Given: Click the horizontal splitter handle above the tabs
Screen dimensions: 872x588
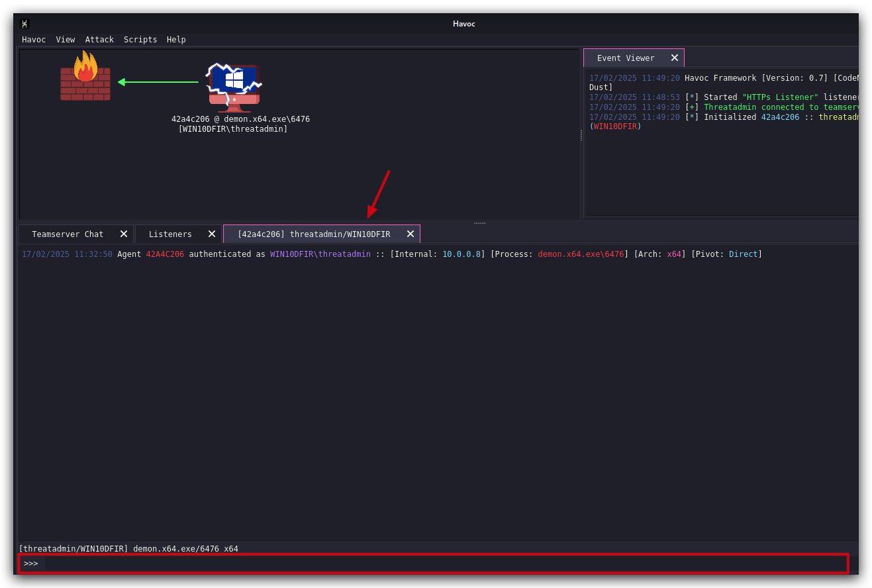Looking at the screenshot, I should tap(480, 222).
